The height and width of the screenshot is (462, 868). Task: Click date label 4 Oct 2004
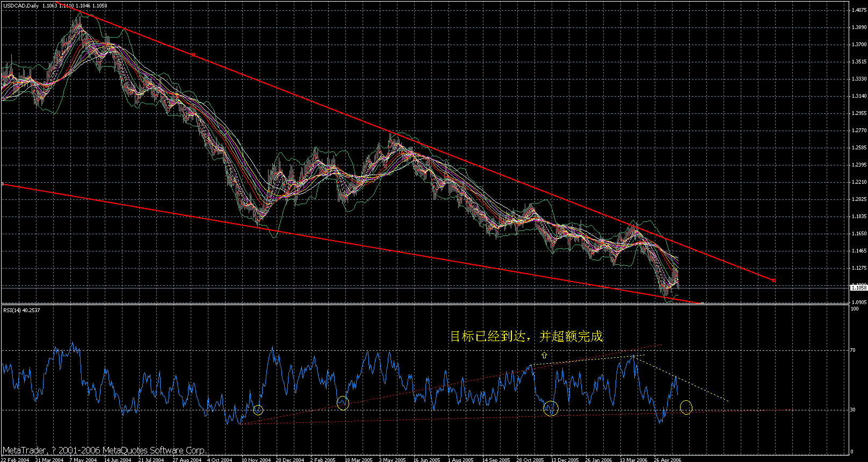221,459
